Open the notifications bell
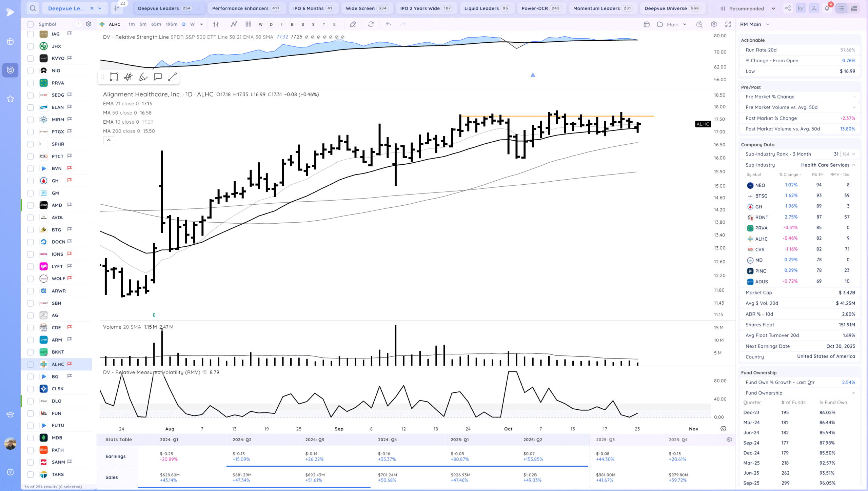The height and width of the screenshot is (491, 868). [827, 8]
